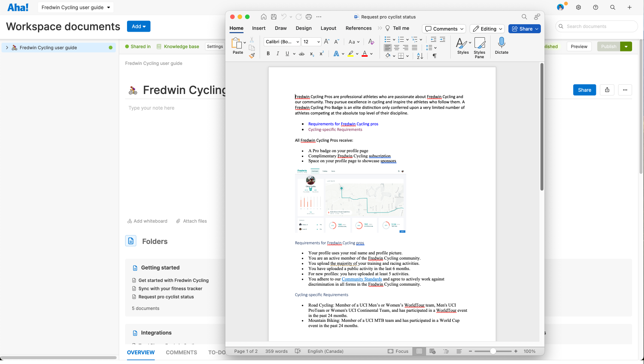Clear all formatting from text
The height and width of the screenshot is (364, 644).
(x=371, y=42)
